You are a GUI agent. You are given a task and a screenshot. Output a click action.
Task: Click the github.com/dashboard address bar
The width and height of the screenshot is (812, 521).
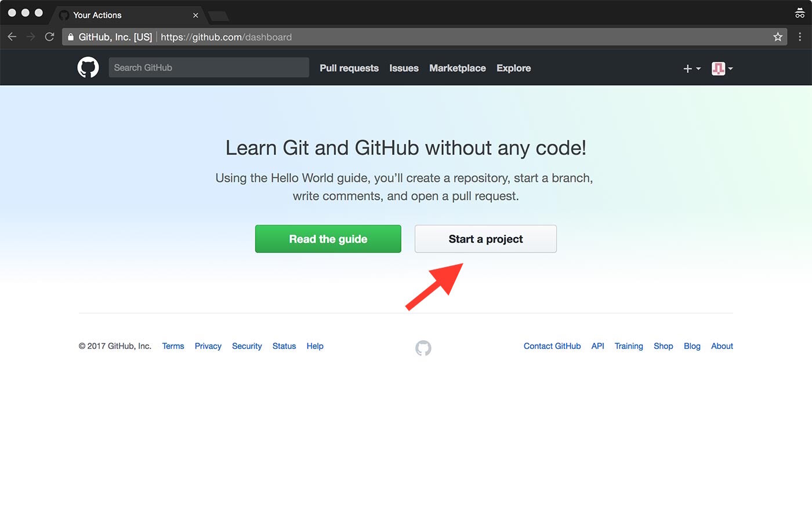[425, 37]
